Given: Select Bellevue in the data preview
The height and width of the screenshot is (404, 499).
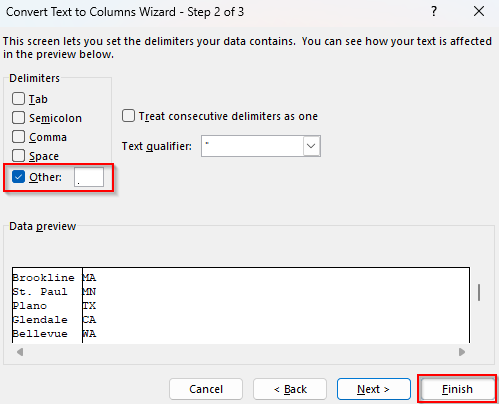Looking at the screenshot, I should click(40, 334).
